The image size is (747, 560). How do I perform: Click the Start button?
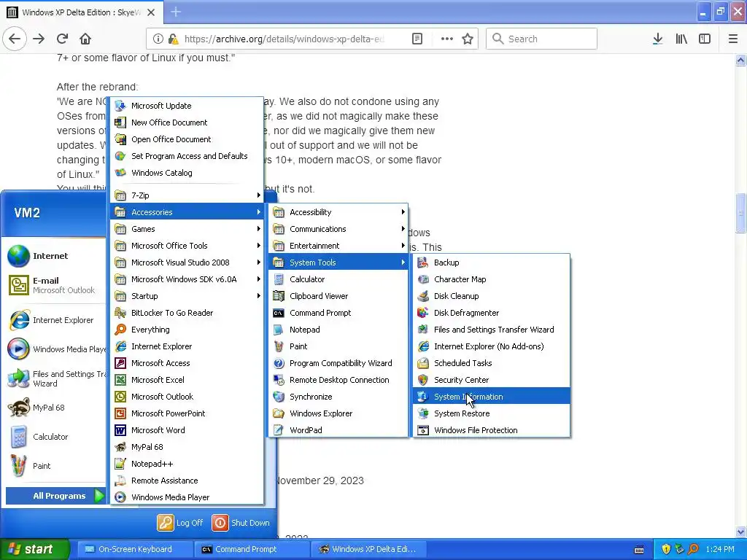[x=35, y=549]
